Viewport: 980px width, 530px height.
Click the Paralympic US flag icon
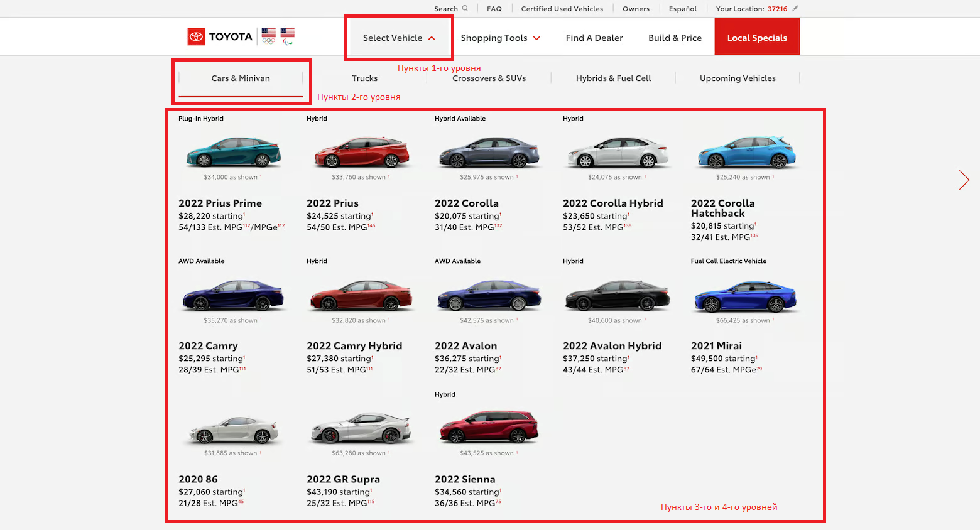click(288, 36)
